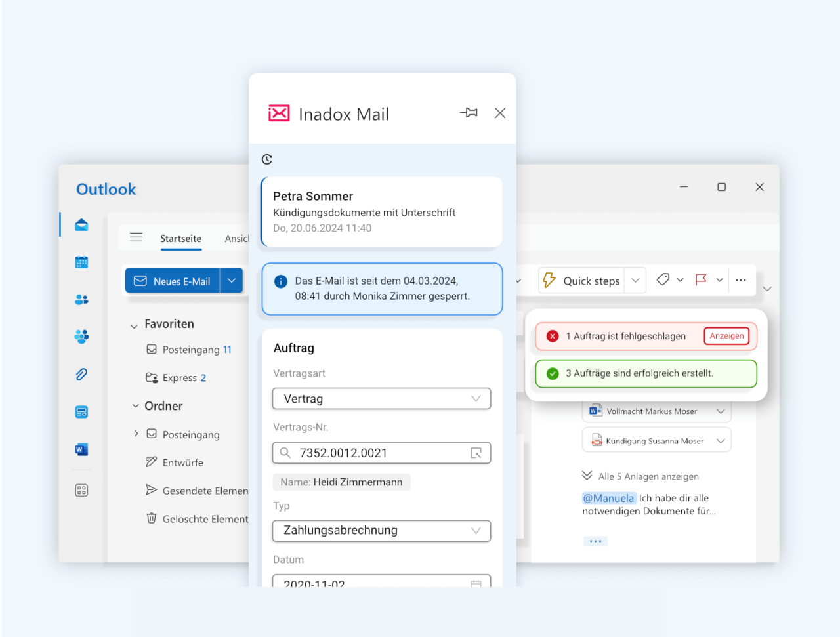Collapse the ribbon with the chevron
The width and height of the screenshot is (840, 637).
click(x=767, y=289)
